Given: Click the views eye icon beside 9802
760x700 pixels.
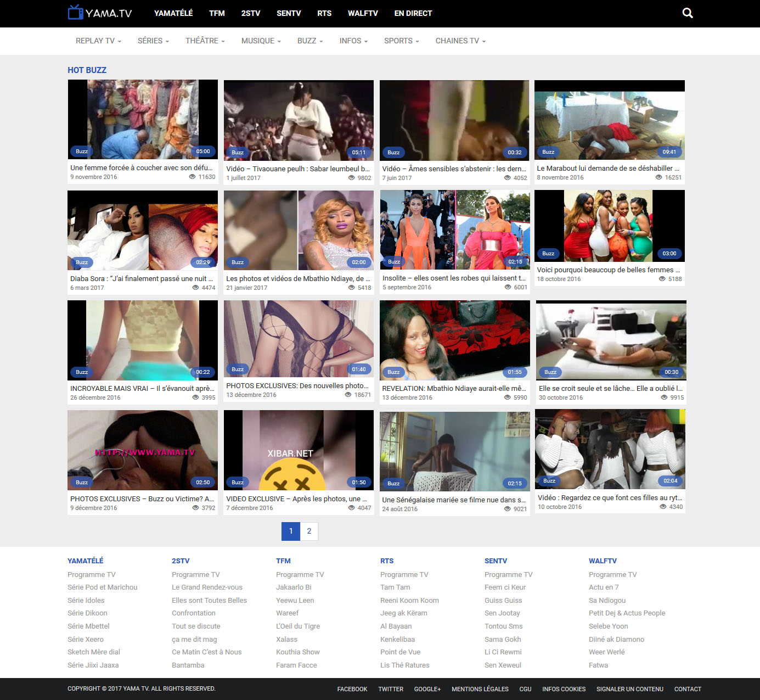Looking at the screenshot, I should tap(351, 178).
